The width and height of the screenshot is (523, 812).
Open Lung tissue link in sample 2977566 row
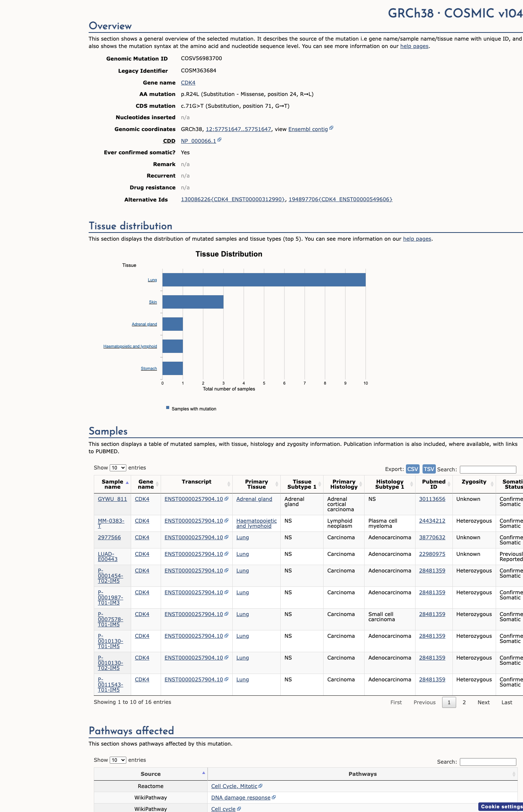click(x=243, y=537)
